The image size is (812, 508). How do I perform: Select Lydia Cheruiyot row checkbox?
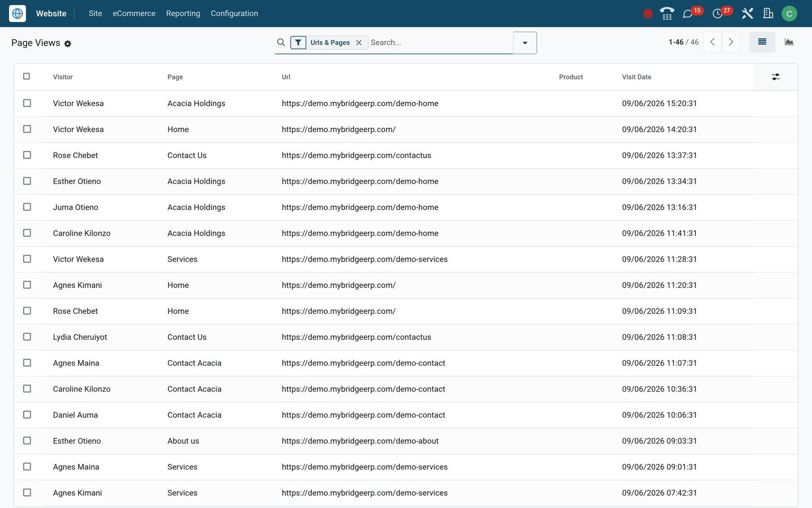[x=27, y=337]
